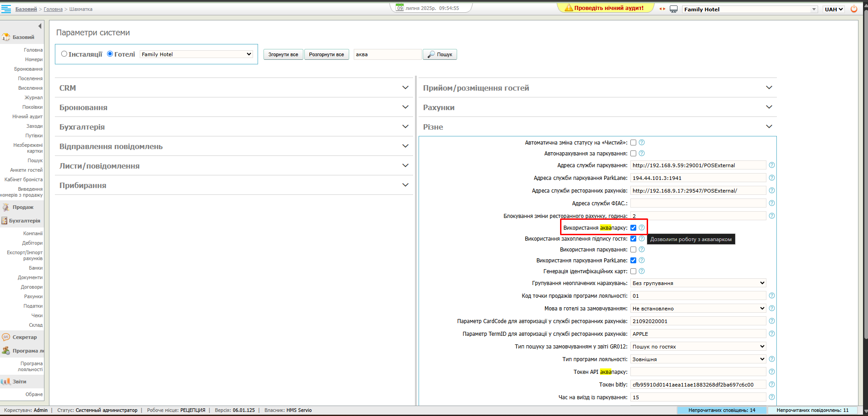Screen dimensions: 868x416
Task: Collapse sidebar with the arrow icon
Action: [40, 26]
